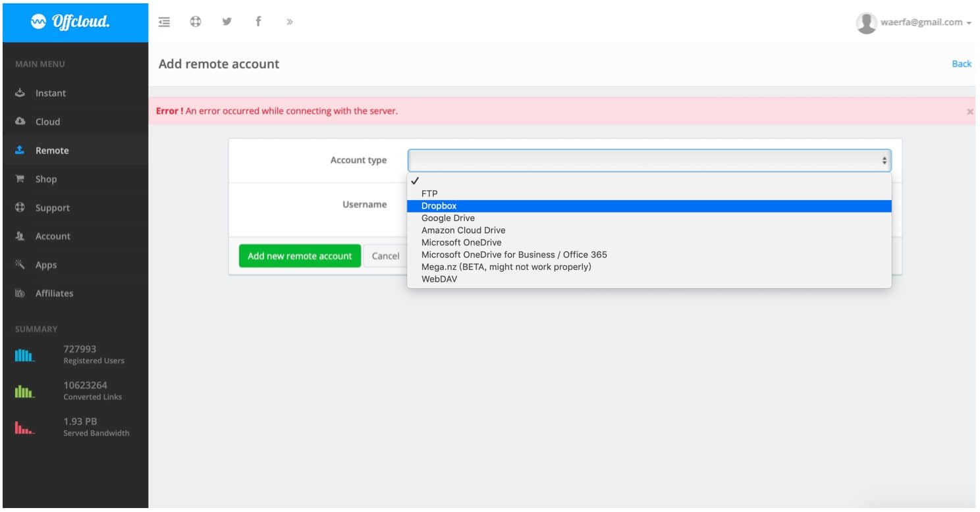This screenshot has height=512, width=980.
Task: Click the Converted Links green chart icon
Action: 24,392
